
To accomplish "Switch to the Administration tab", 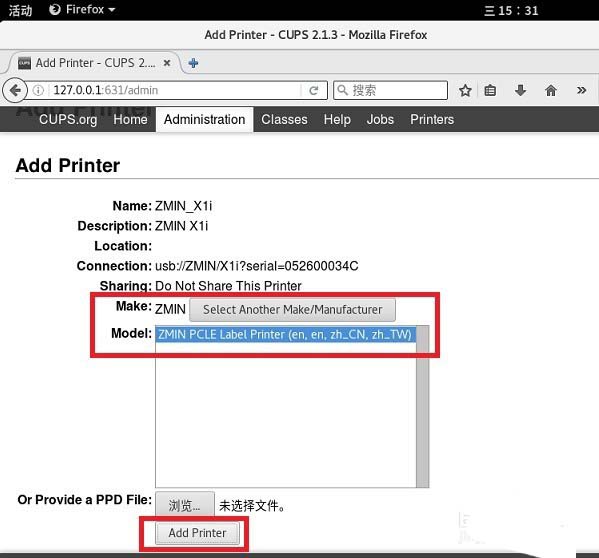I will click(204, 120).
